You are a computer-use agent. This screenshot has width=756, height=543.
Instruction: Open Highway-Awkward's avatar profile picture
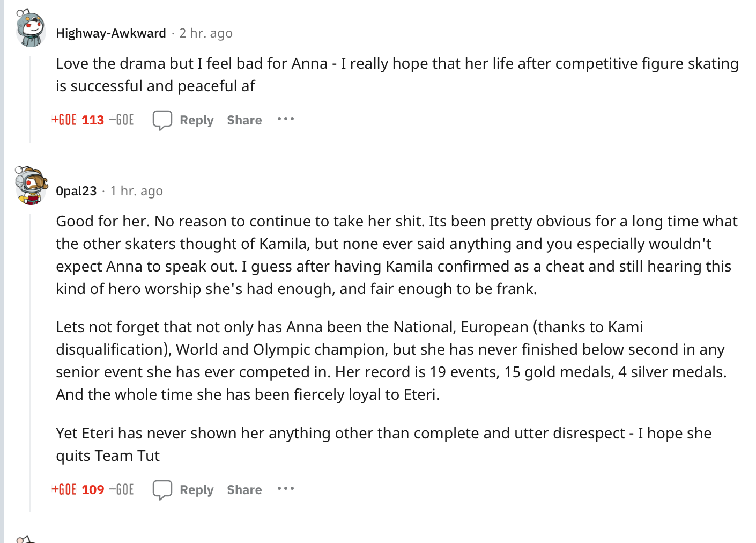(31, 28)
